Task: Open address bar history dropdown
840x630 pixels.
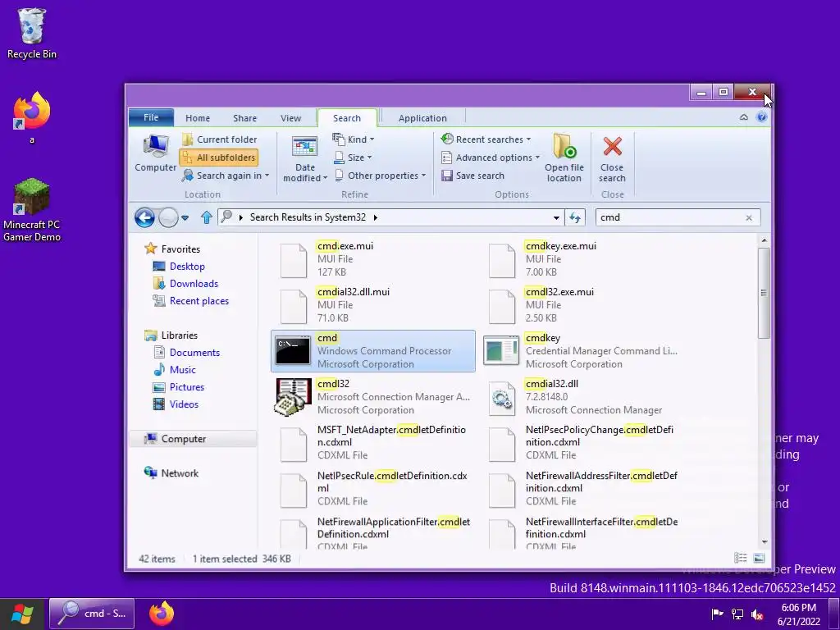Action: pos(556,217)
